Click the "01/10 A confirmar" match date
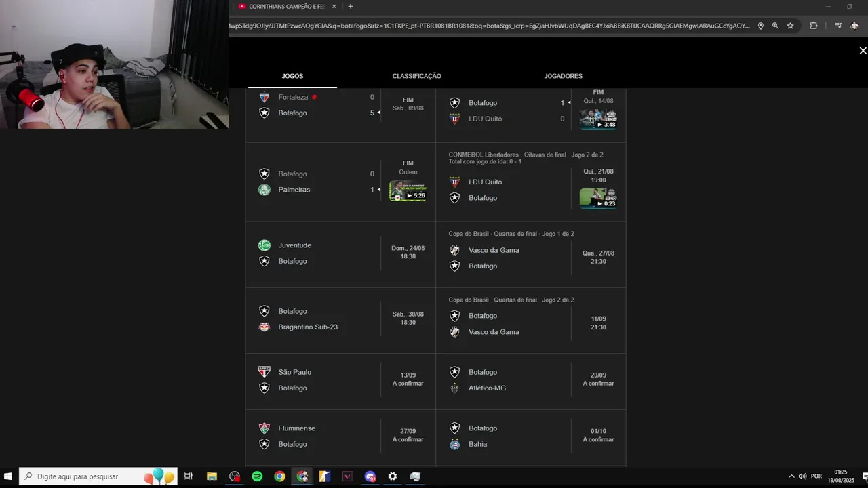Viewport: 868px width, 488px height. point(598,435)
